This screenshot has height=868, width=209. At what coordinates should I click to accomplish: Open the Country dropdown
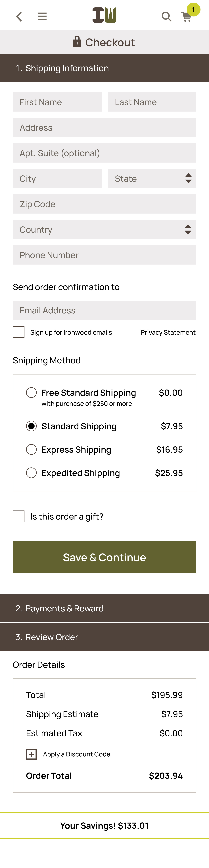pyautogui.click(x=104, y=229)
